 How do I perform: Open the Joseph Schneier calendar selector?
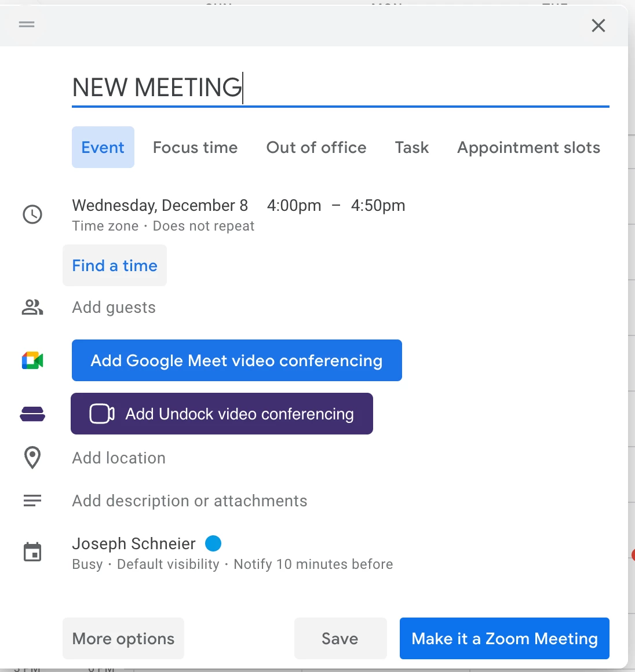tap(134, 543)
